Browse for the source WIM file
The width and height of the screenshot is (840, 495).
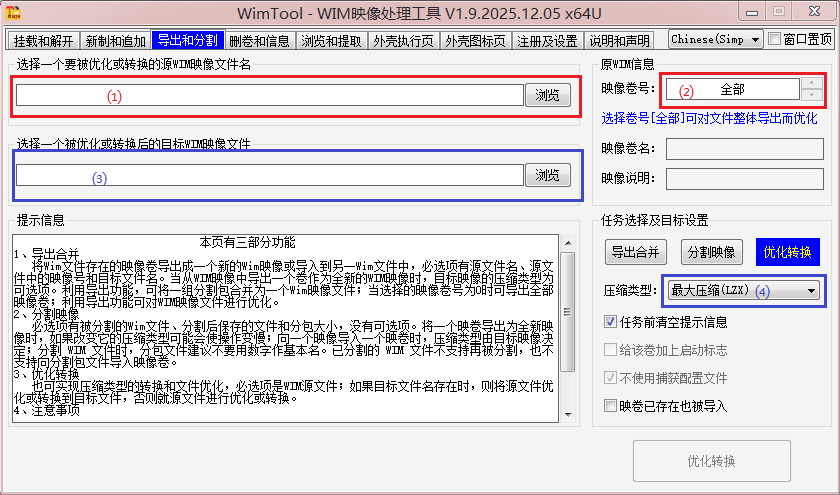(548, 95)
